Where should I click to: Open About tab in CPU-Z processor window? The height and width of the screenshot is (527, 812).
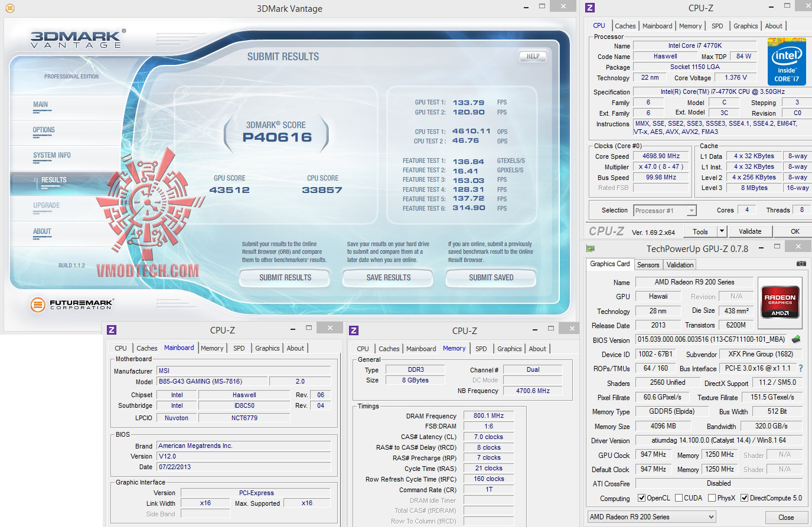(x=774, y=26)
